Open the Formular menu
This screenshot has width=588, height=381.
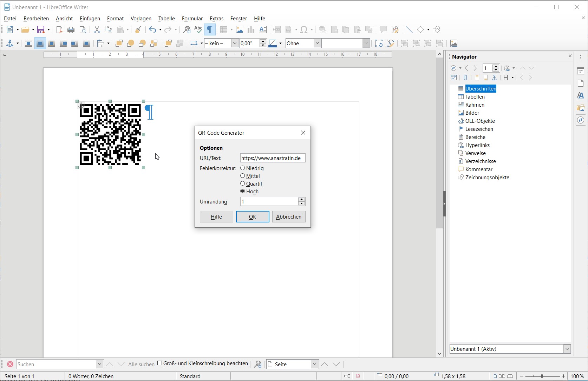click(192, 19)
